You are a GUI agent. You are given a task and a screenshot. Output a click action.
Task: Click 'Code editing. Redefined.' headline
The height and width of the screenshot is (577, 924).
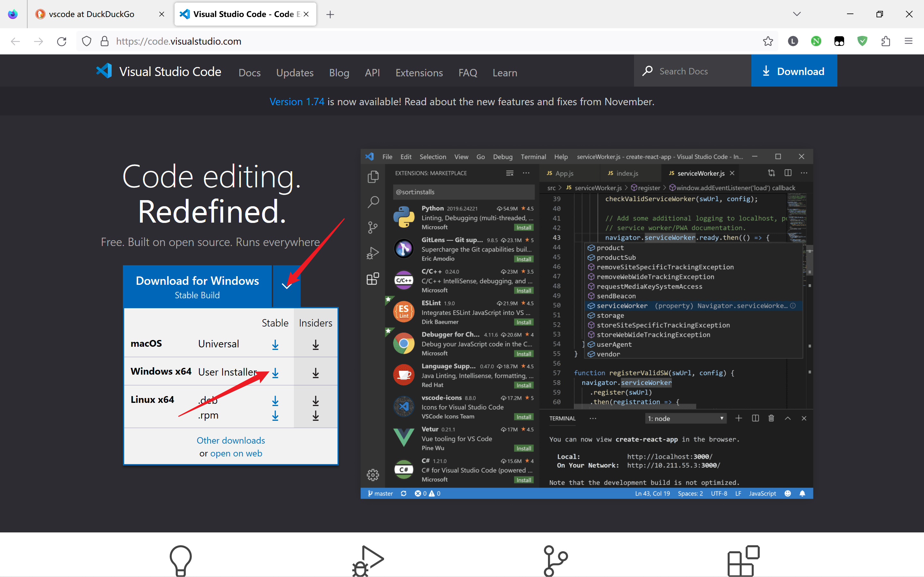(x=212, y=194)
